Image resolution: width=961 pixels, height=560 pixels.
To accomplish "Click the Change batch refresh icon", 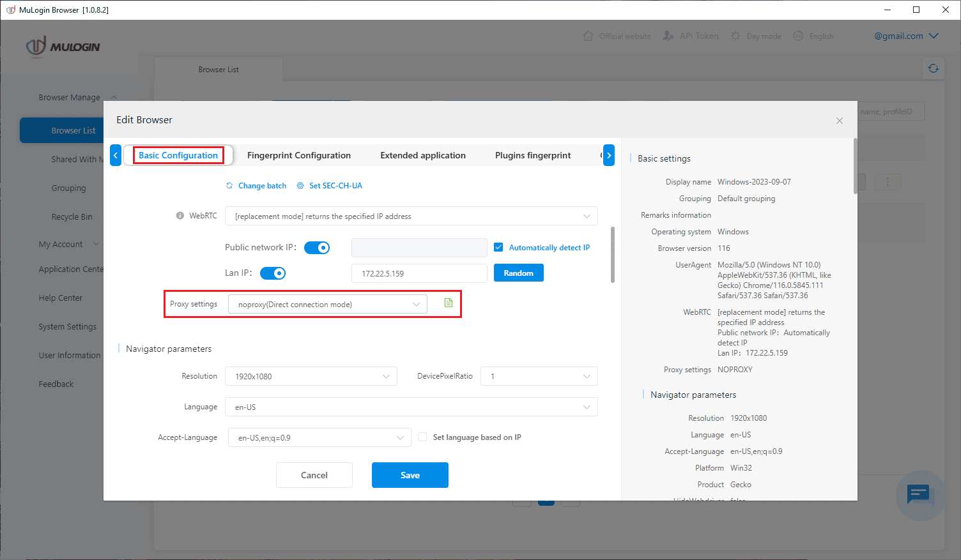I will [229, 186].
